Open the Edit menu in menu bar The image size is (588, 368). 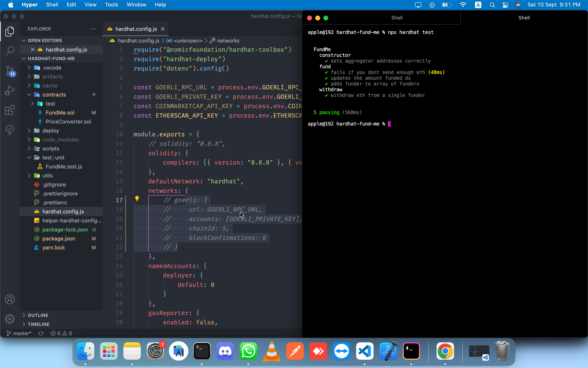pyautogui.click(x=71, y=5)
